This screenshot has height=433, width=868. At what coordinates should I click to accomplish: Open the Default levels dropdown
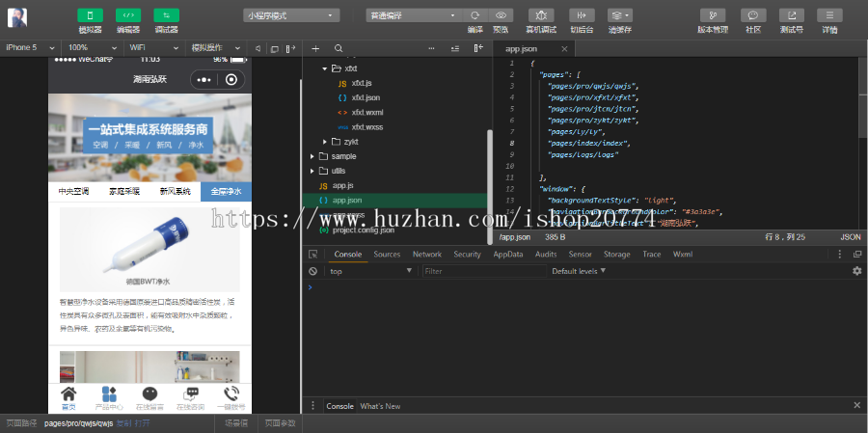[x=579, y=271]
